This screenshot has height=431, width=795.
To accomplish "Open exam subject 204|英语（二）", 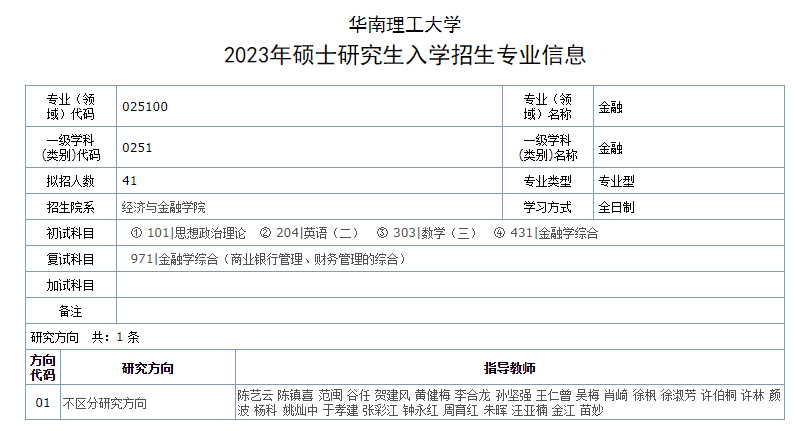I will pyautogui.click(x=317, y=233).
